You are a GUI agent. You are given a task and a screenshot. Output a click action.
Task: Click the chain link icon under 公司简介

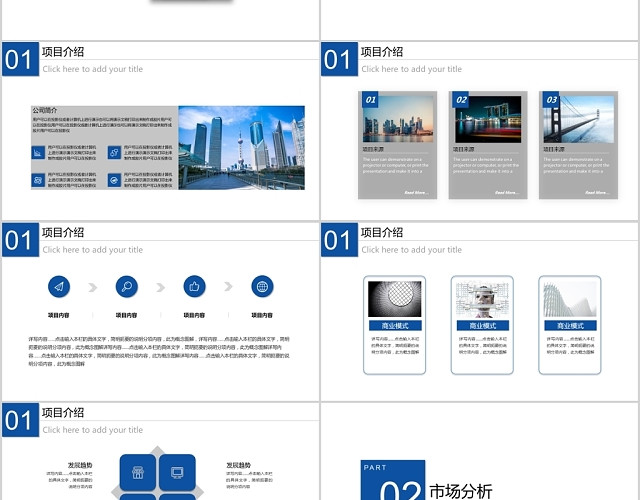coord(114,153)
